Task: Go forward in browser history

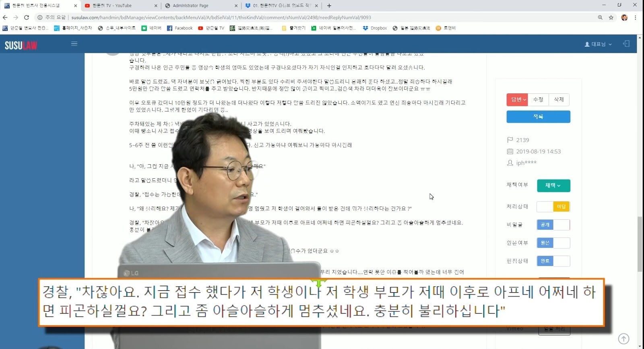Action: pyautogui.click(x=16, y=17)
